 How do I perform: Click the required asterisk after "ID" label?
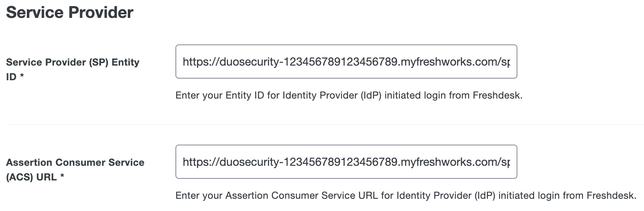(22, 77)
